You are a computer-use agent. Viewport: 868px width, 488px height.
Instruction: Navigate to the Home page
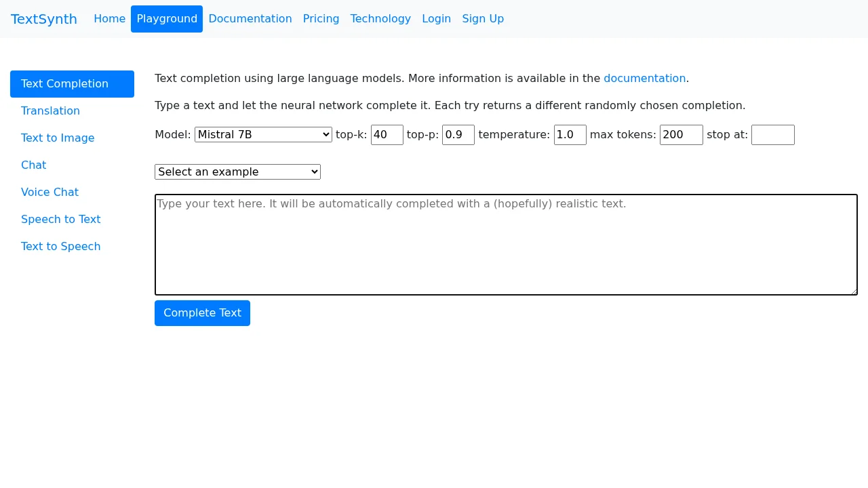coord(109,18)
